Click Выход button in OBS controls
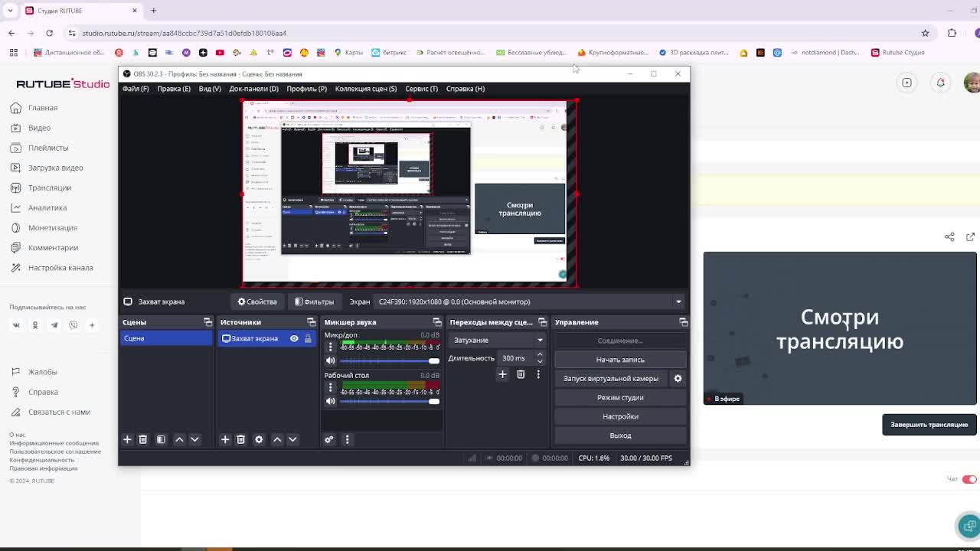980x551 pixels. click(x=620, y=435)
